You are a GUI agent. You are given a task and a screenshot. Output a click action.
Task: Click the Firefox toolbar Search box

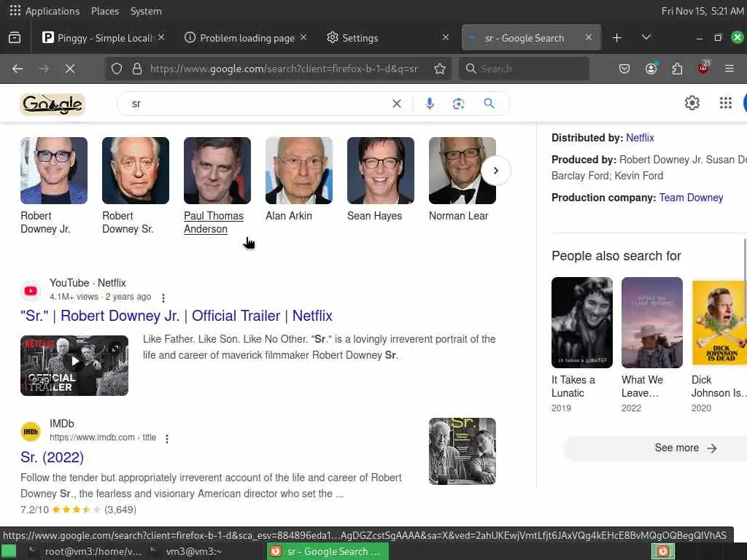524,69
